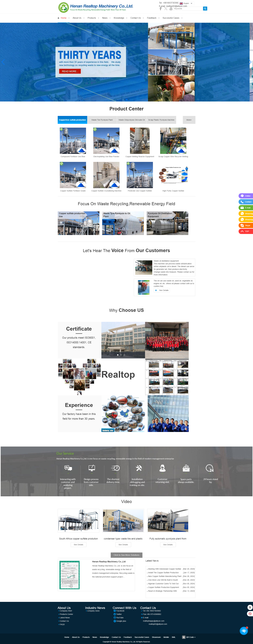Viewport: 253px width, 644px height.
Task: Select Waste Tire Pyrolysis Plant tab
Action: click(102, 120)
